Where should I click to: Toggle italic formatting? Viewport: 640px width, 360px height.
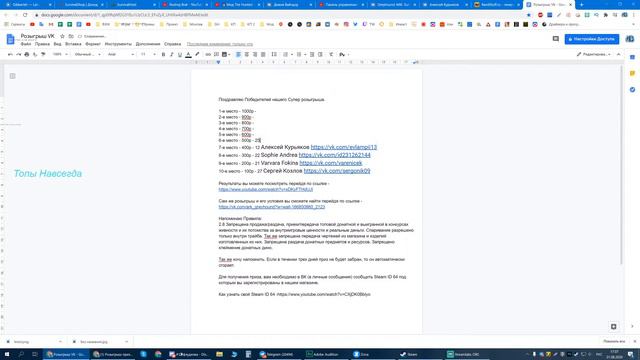pos(171,54)
